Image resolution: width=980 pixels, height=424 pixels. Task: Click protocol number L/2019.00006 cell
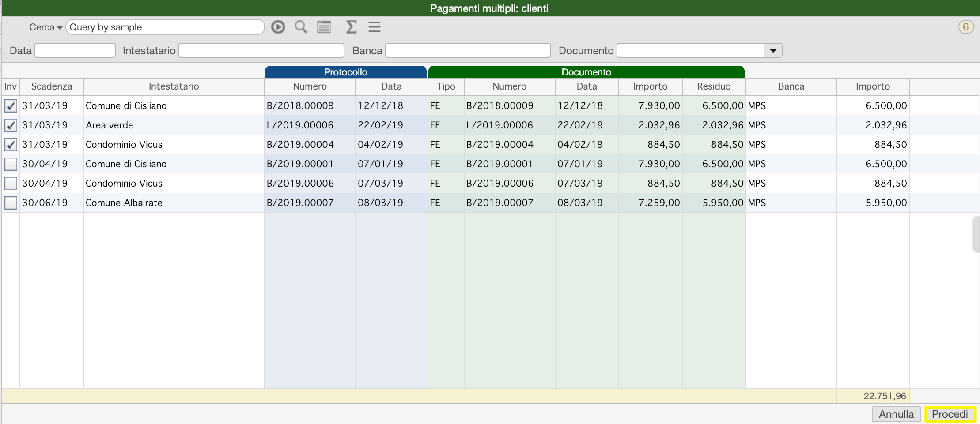click(310, 125)
